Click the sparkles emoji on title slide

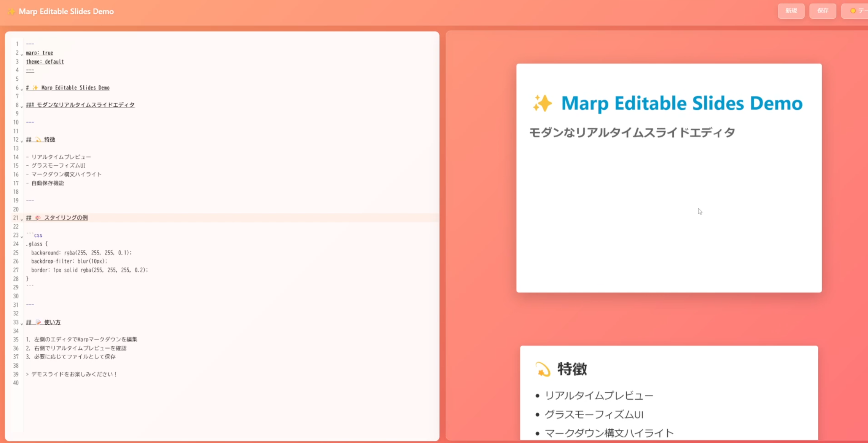click(542, 103)
